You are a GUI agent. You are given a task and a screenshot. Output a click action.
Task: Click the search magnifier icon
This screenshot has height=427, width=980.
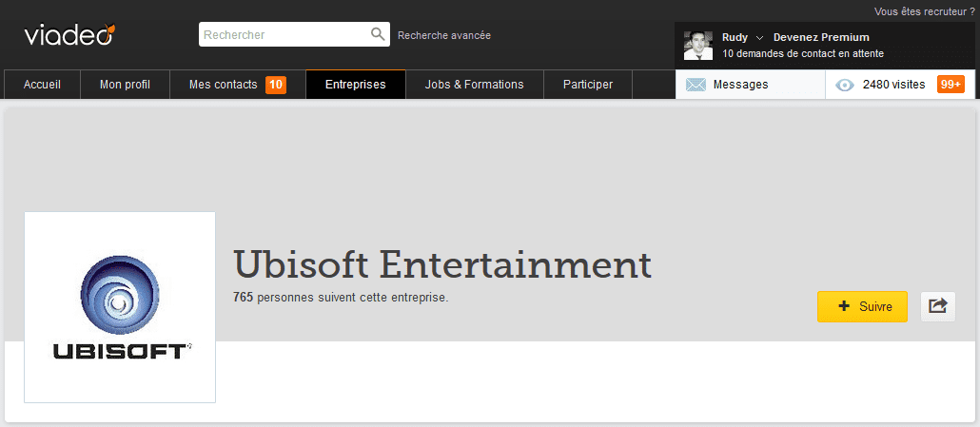click(378, 34)
